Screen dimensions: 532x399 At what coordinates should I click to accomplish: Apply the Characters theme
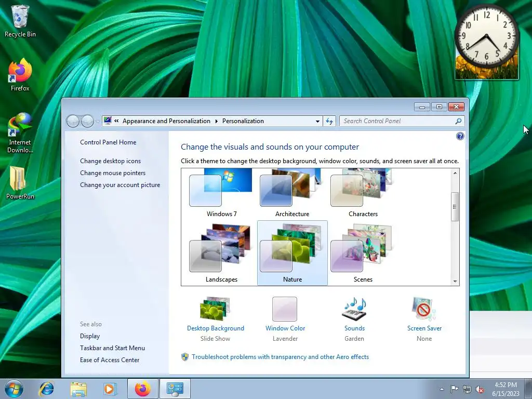click(363, 193)
